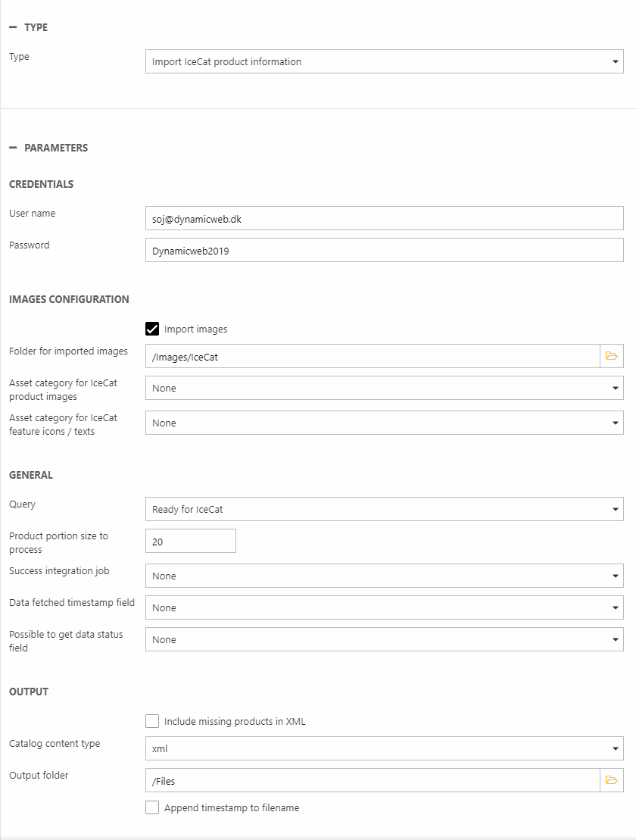The image size is (636, 840).
Task: Open the Type dropdown
Action: (384, 62)
